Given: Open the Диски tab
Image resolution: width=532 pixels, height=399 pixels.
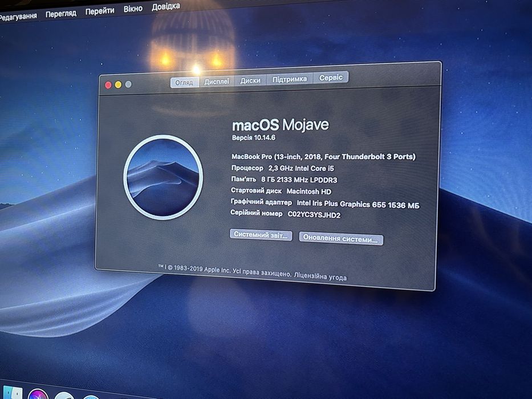Looking at the screenshot, I should pos(250,80).
